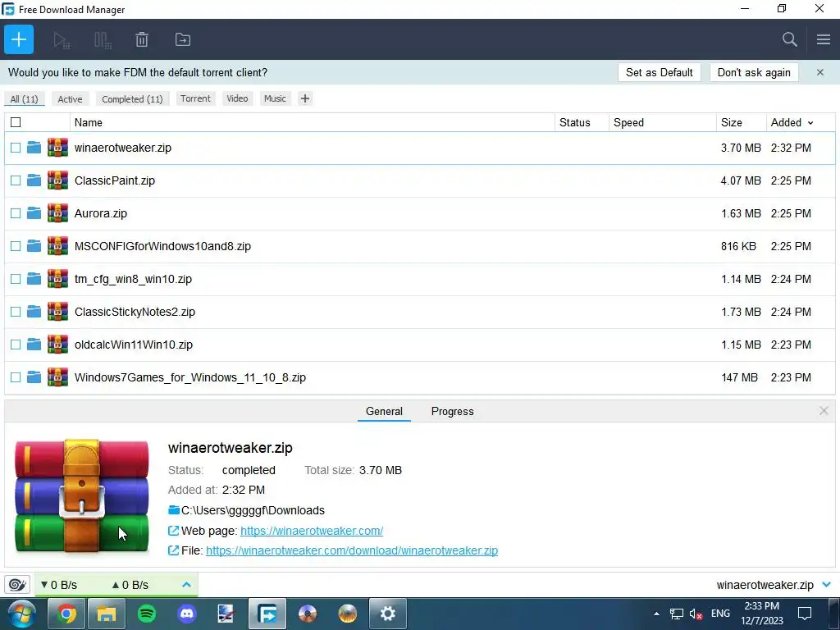The width and height of the screenshot is (840, 630).
Task: Close the download details panel
Action: point(824,411)
